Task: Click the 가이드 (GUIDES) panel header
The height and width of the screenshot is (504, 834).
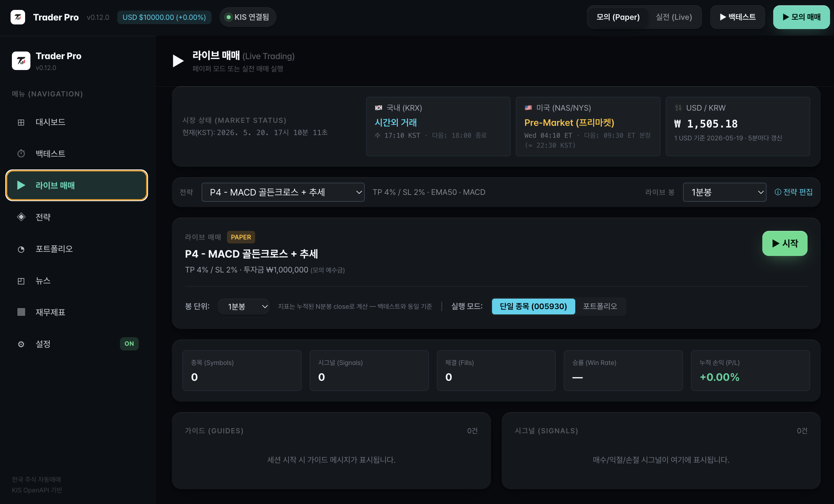Action: 214,431
